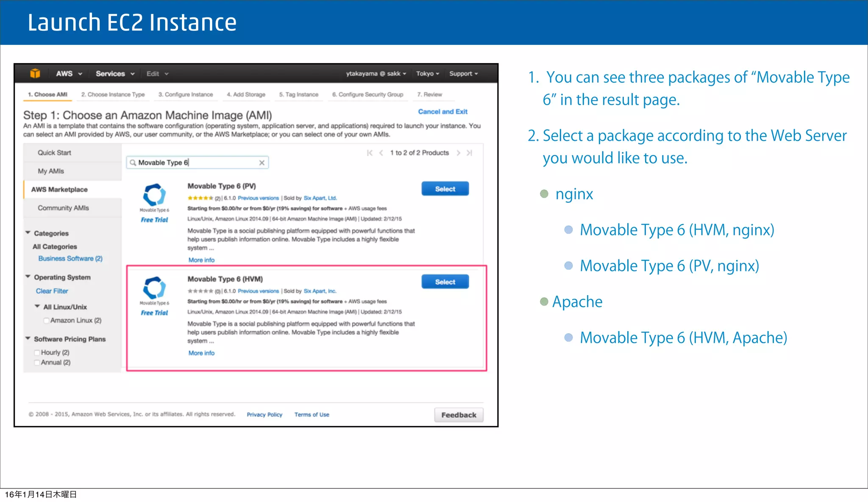Open the ytakayama @ sakk account menu
This screenshot has width=868, height=502.
tap(376, 73)
